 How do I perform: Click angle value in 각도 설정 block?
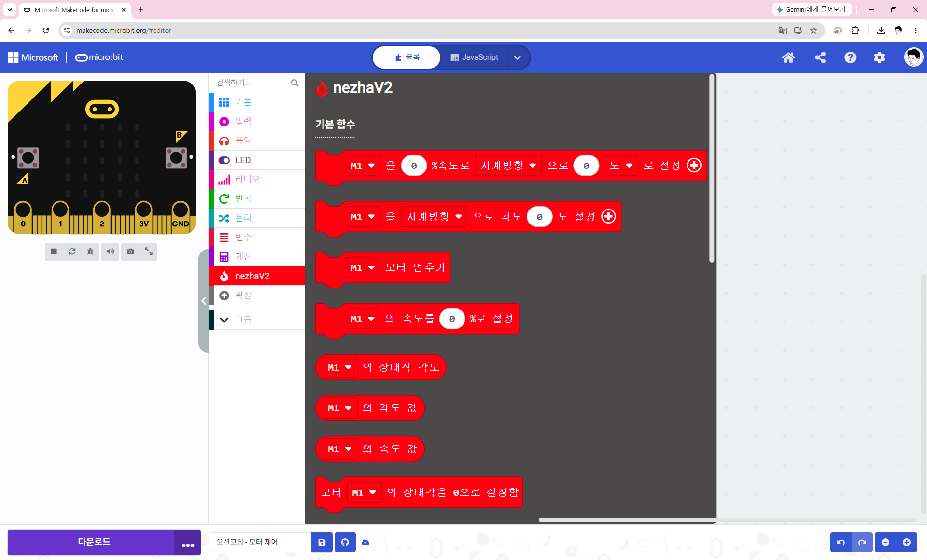click(x=539, y=217)
